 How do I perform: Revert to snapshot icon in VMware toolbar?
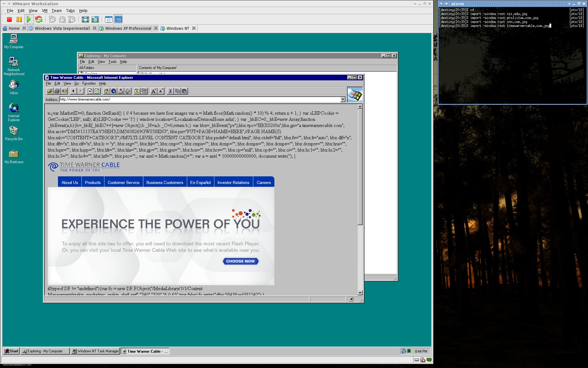[62, 20]
